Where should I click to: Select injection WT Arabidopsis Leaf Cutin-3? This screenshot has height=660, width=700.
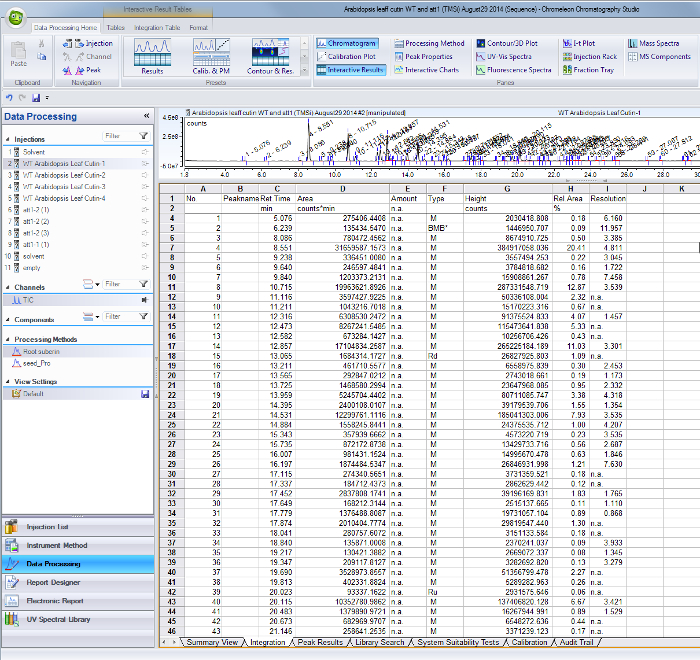coord(64,186)
